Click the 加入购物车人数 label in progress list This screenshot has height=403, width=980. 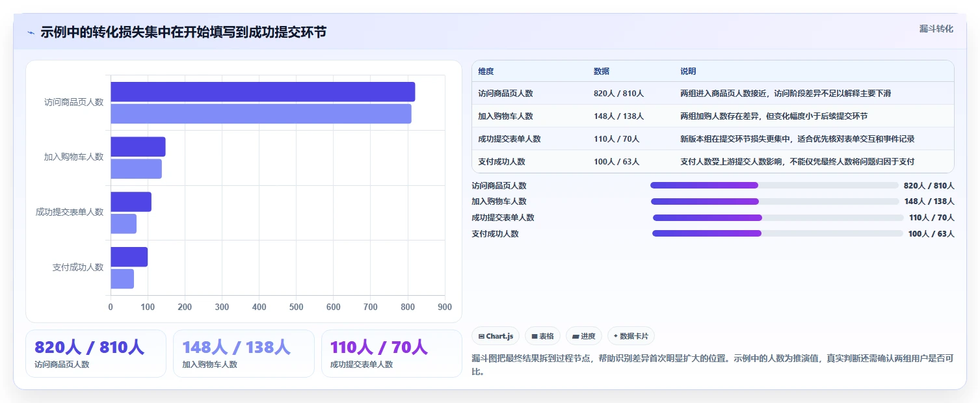click(x=499, y=201)
